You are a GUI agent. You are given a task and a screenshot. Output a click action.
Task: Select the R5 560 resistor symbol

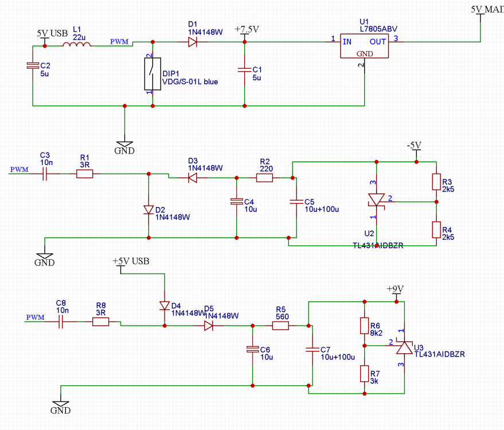[280, 326]
